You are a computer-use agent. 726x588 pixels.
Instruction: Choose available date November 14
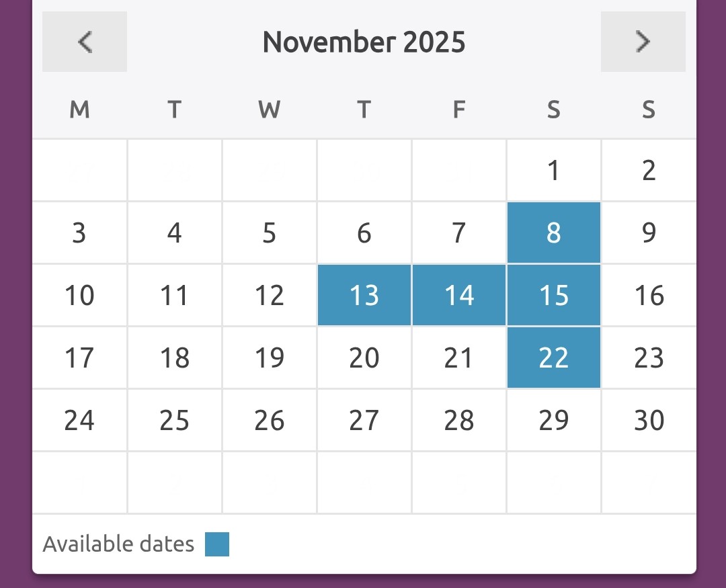pyautogui.click(x=459, y=296)
